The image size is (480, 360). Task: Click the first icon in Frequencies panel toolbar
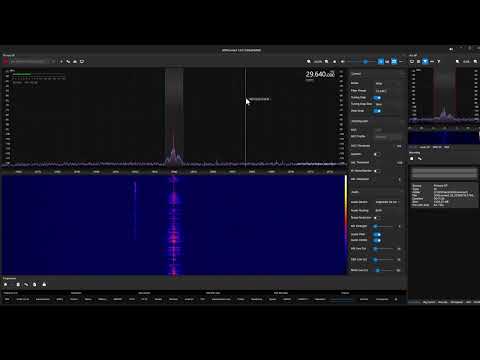pyautogui.click(x=6, y=284)
